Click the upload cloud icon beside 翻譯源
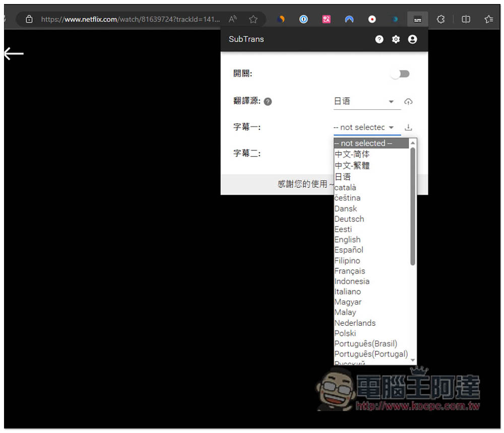Image resolution: width=504 pixels, height=433 pixels. click(408, 102)
